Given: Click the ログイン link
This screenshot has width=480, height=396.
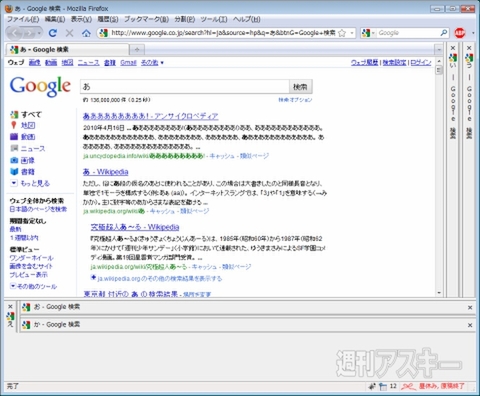Looking at the screenshot, I should click(421, 62).
